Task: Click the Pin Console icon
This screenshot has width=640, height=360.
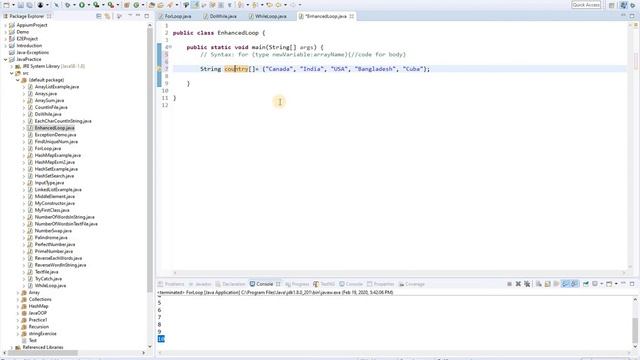Action: [x=586, y=284]
